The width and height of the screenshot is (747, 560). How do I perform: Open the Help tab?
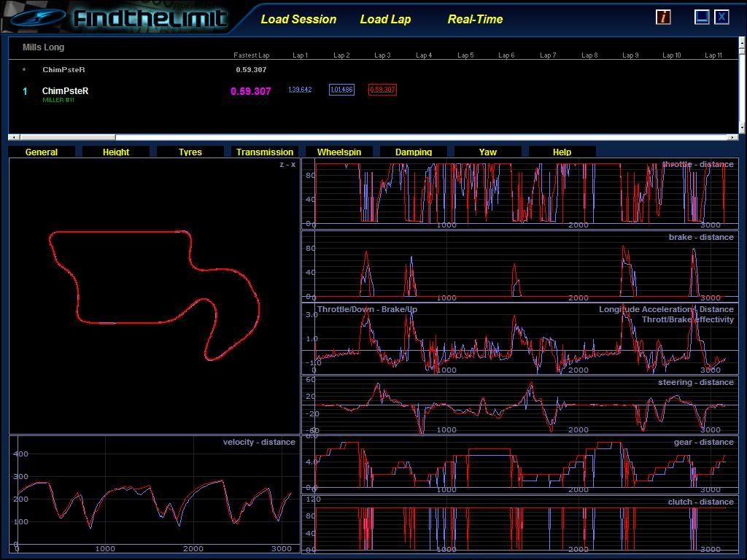click(x=562, y=152)
